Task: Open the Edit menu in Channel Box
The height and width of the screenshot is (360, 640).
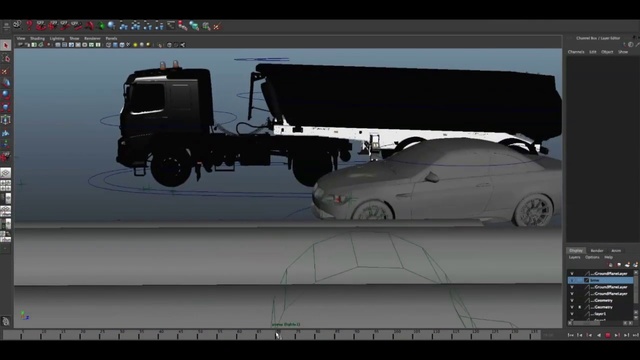Action: pyautogui.click(x=593, y=52)
